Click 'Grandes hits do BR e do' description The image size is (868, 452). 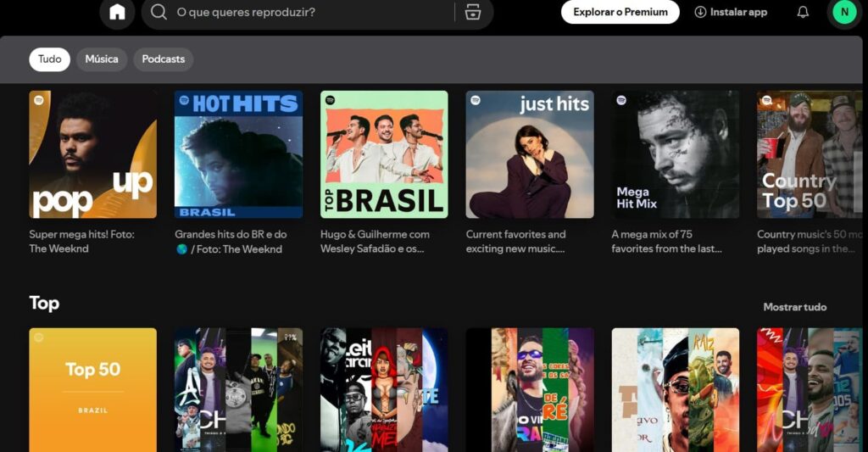[231, 242]
